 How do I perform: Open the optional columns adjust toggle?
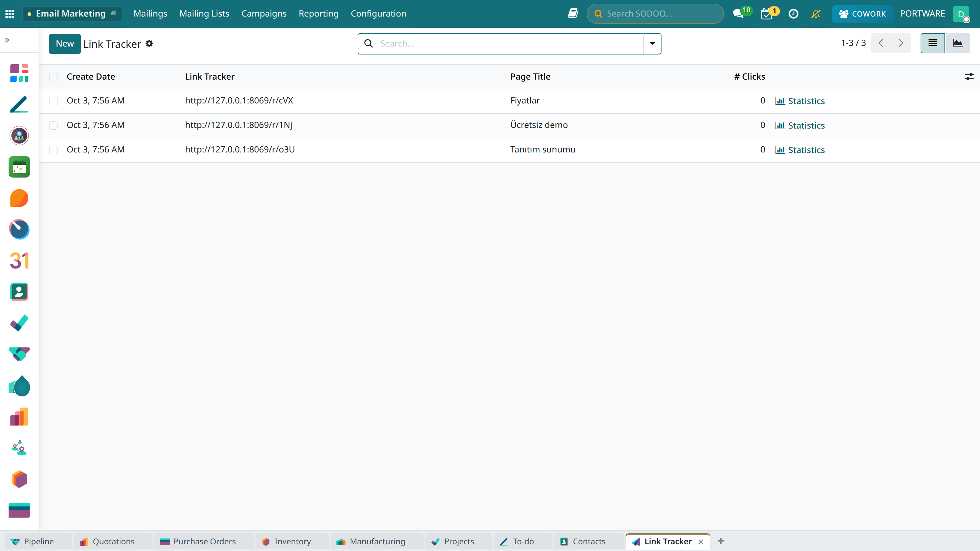click(x=969, y=77)
